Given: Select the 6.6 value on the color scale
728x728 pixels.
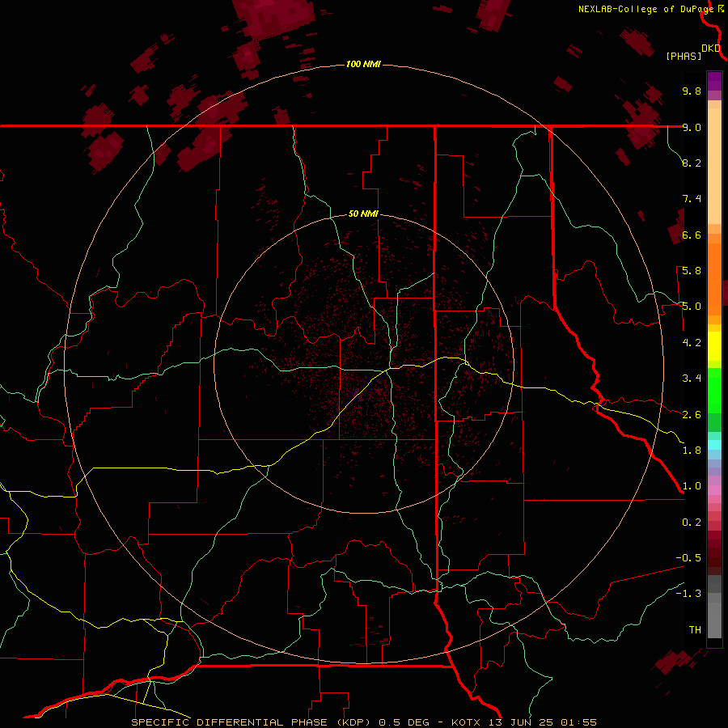Looking at the screenshot, I should click(x=692, y=235).
